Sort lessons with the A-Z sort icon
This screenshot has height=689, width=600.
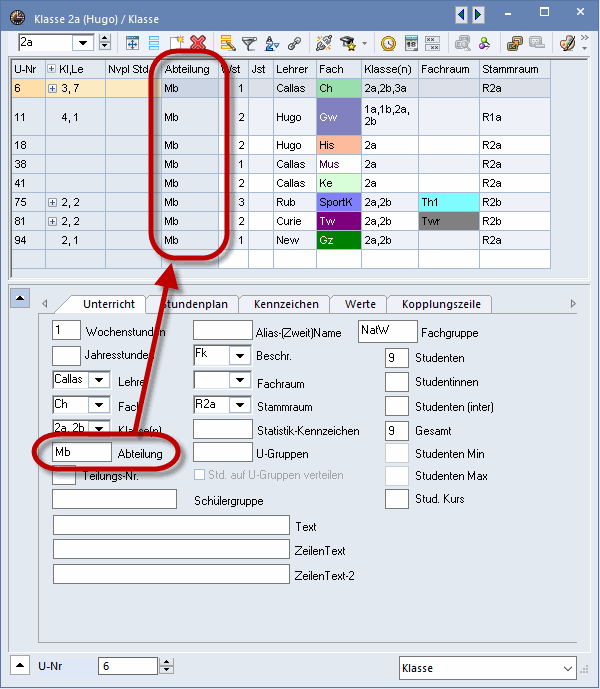coord(272,43)
